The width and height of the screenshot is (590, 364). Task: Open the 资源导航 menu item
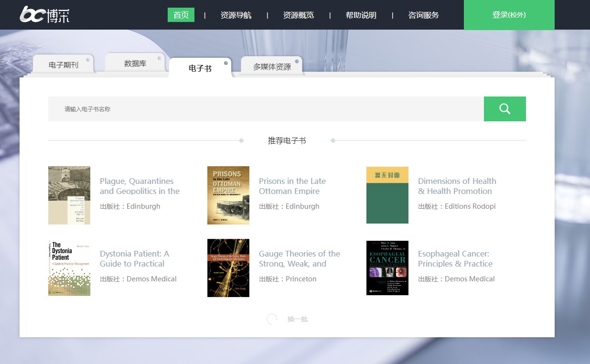click(x=236, y=15)
